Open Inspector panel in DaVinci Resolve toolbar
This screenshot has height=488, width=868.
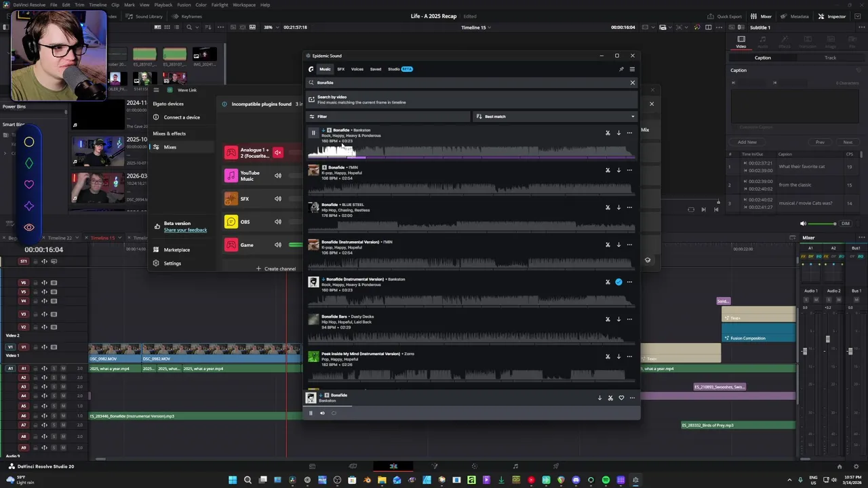(x=832, y=16)
